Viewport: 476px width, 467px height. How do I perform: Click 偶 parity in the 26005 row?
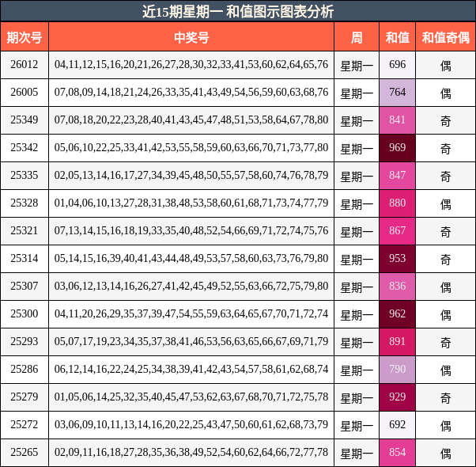pos(446,93)
